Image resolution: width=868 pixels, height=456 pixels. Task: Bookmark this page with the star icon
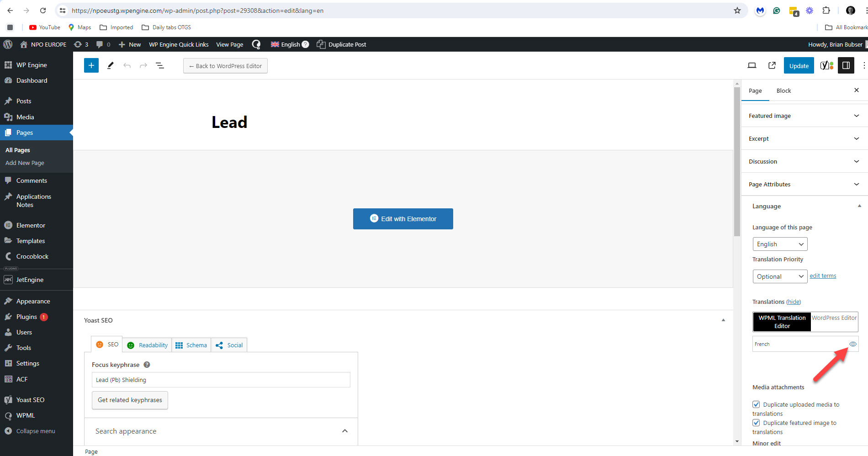tap(737, 11)
